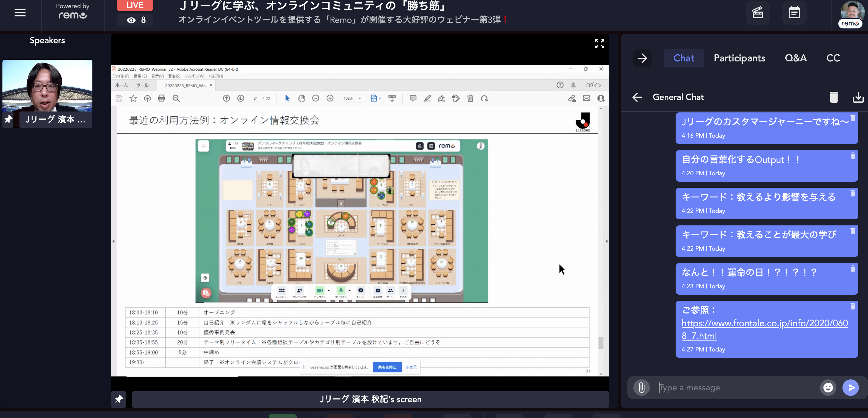Attach a file to chat message
Screen dimensions: 868x418
[x=641, y=387]
